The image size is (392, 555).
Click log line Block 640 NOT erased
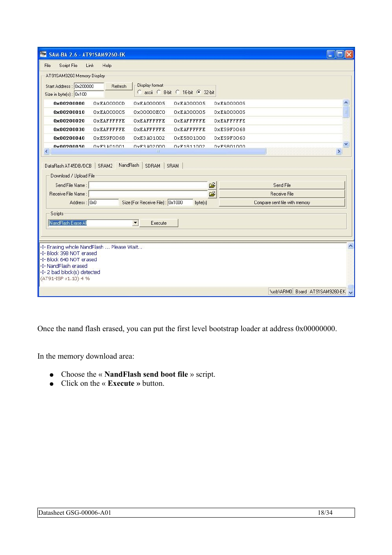[69, 260]
